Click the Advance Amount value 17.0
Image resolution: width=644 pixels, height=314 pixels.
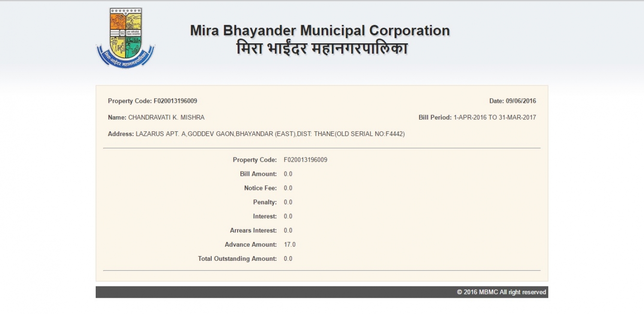click(x=289, y=245)
